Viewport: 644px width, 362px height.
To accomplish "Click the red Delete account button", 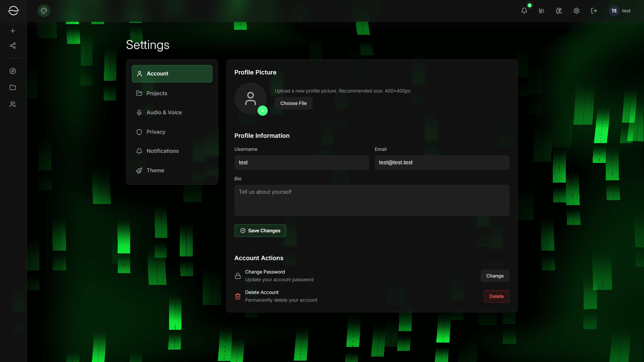I will point(496,296).
